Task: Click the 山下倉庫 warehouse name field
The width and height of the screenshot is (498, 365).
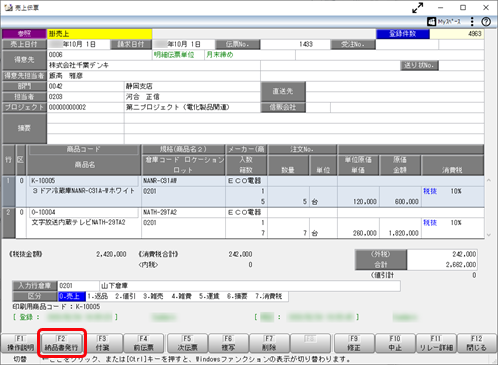Action: point(250,286)
